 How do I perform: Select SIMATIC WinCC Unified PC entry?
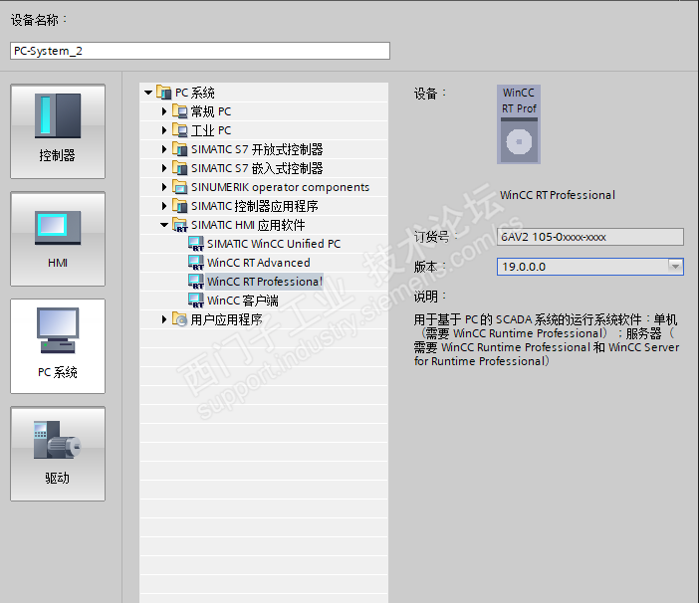[274, 244]
